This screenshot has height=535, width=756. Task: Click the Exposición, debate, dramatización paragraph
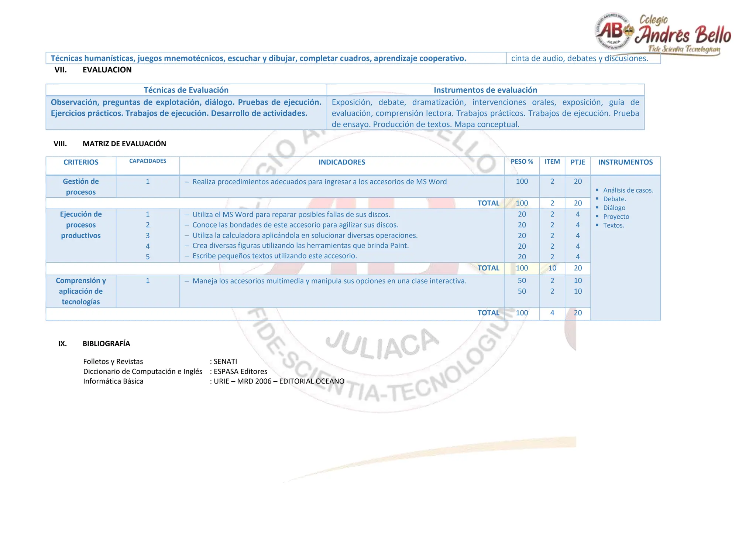(485, 113)
